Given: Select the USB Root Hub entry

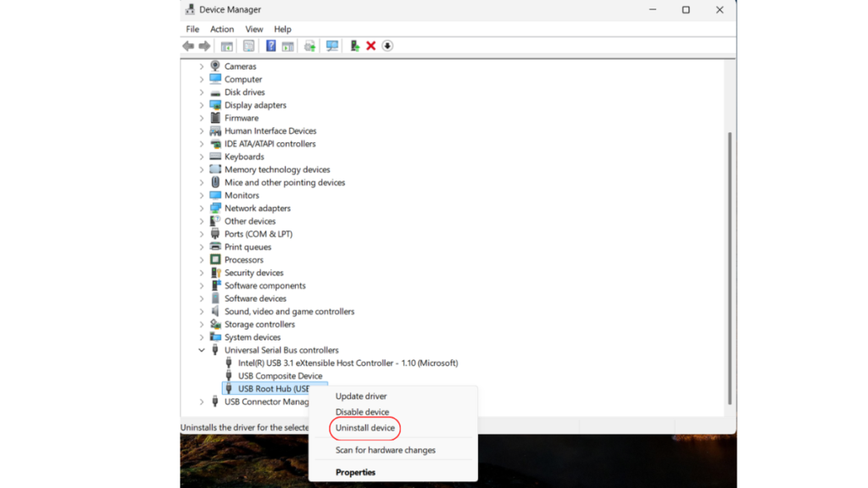Looking at the screenshot, I should (274, 388).
